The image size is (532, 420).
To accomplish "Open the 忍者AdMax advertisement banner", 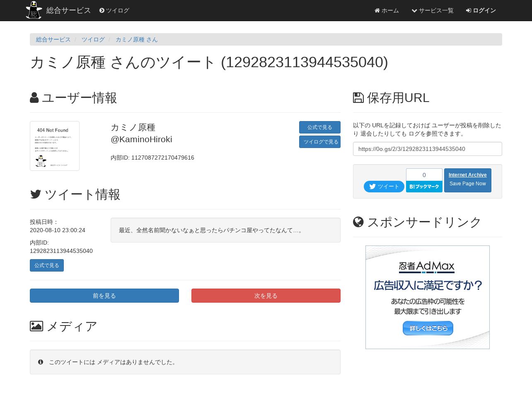I will click(x=428, y=297).
